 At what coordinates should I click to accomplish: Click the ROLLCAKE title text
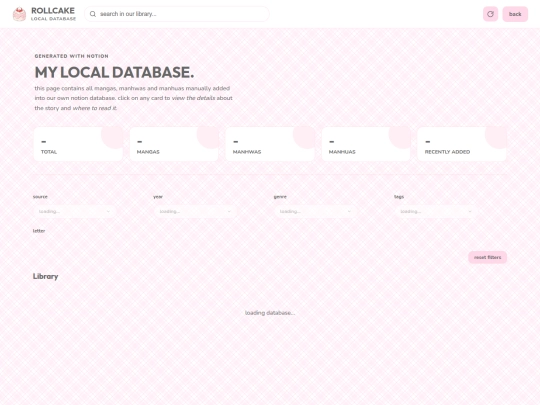[53, 11]
